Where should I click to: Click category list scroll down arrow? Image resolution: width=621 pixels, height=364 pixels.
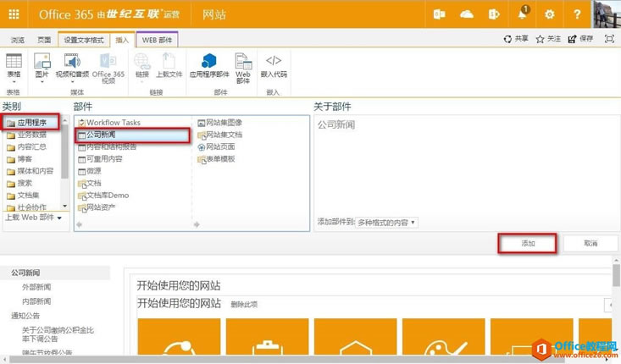click(65, 207)
